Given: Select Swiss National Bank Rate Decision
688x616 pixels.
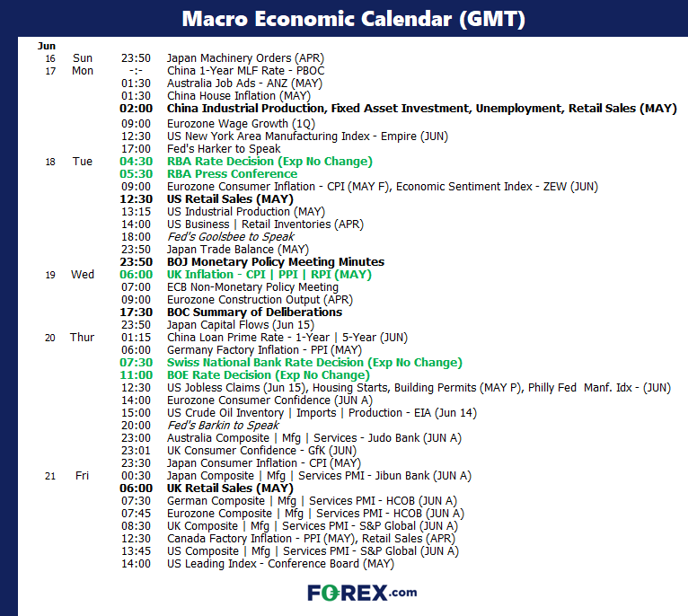Looking at the screenshot, I should (314, 363).
